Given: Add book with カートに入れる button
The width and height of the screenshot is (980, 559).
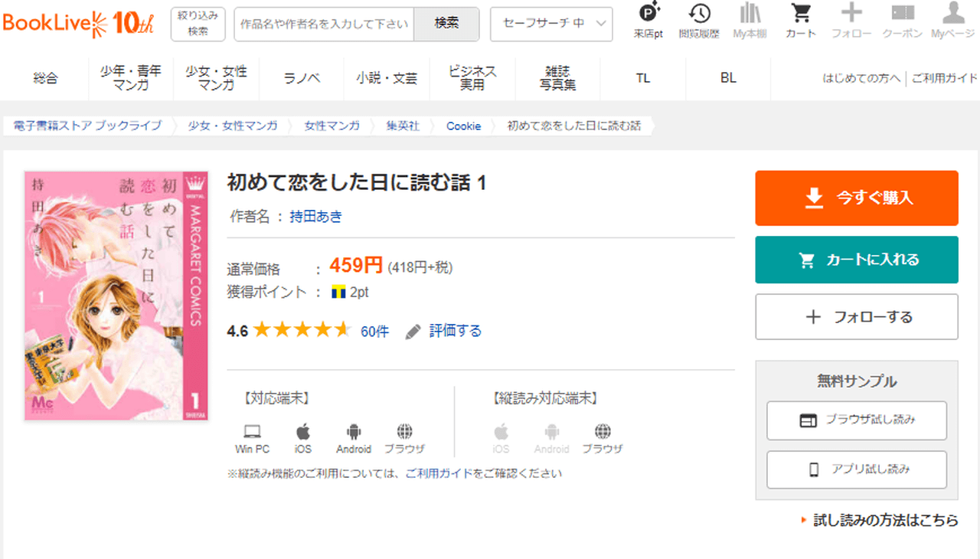Looking at the screenshot, I should (x=857, y=260).
